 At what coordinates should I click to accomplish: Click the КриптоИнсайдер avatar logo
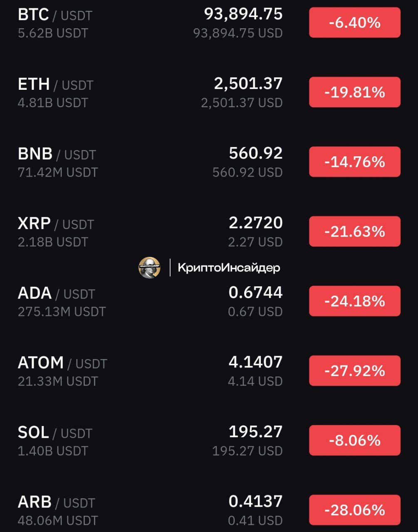(149, 267)
